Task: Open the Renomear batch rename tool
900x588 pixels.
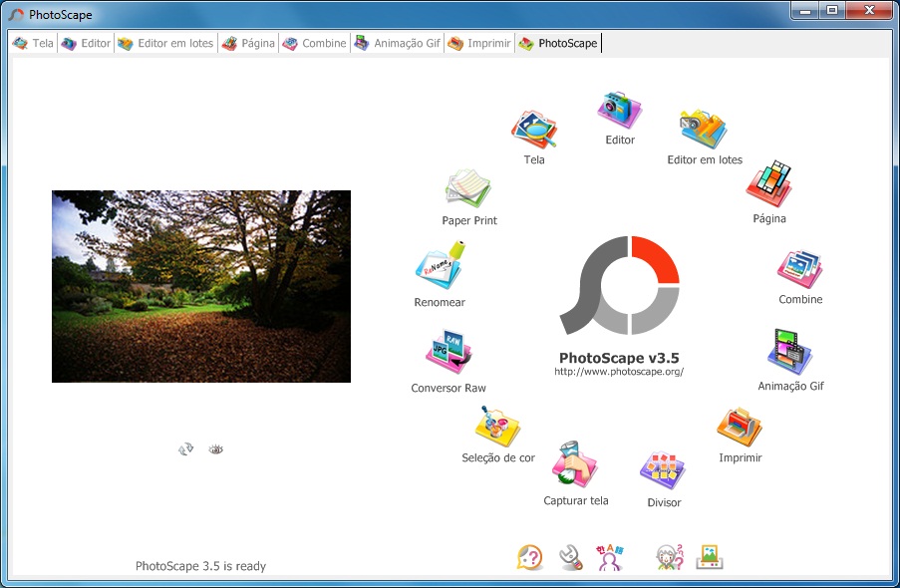Action: click(x=439, y=267)
